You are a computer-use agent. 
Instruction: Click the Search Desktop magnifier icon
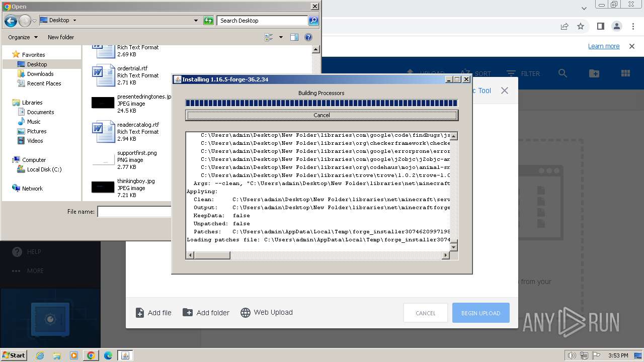313,21
